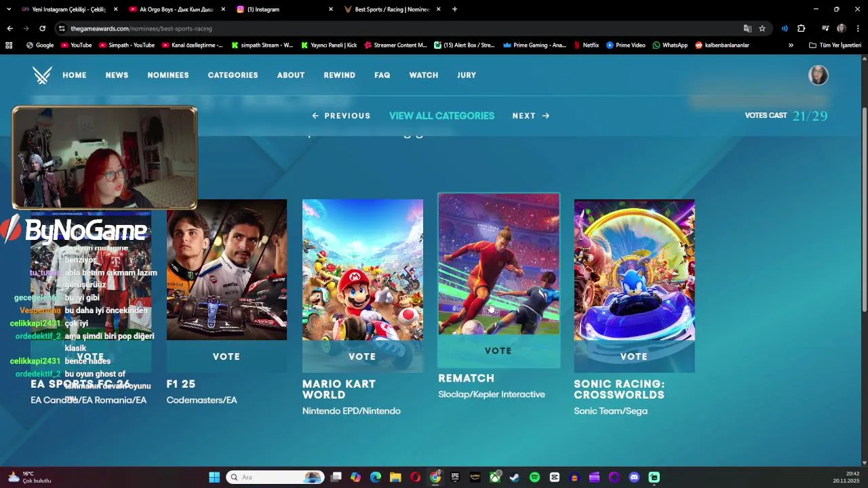The height and width of the screenshot is (488, 868).
Task: Vote for Mario Kart World
Action: pyautogui.click(x=362, y=357)
